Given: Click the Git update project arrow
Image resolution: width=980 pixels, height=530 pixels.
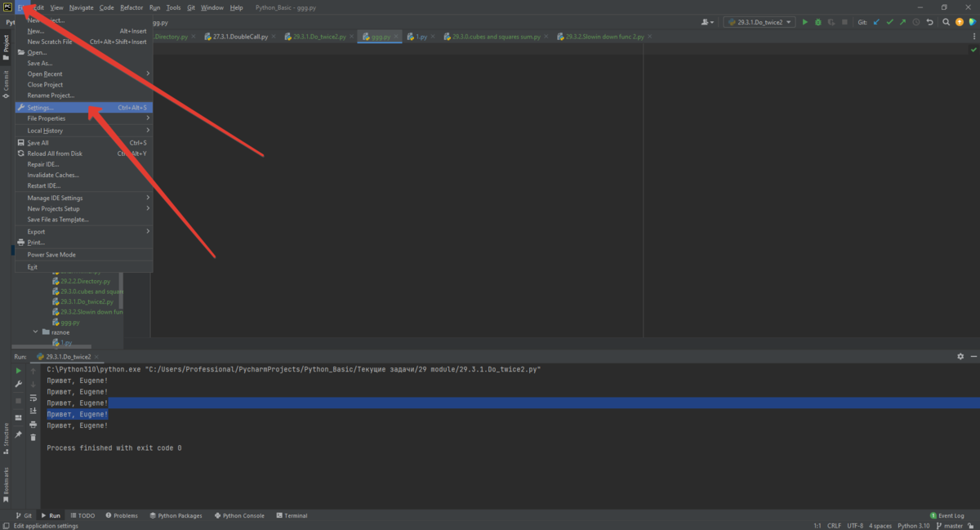Looking at the screenshot, I should [875, 22].
